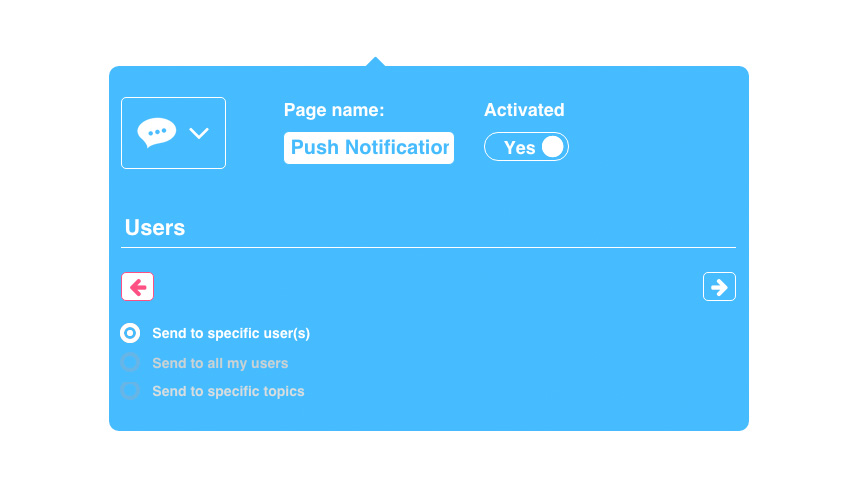Click the "Send to all my users" label text
Screen dimensions: 845x500
point(220,363)
